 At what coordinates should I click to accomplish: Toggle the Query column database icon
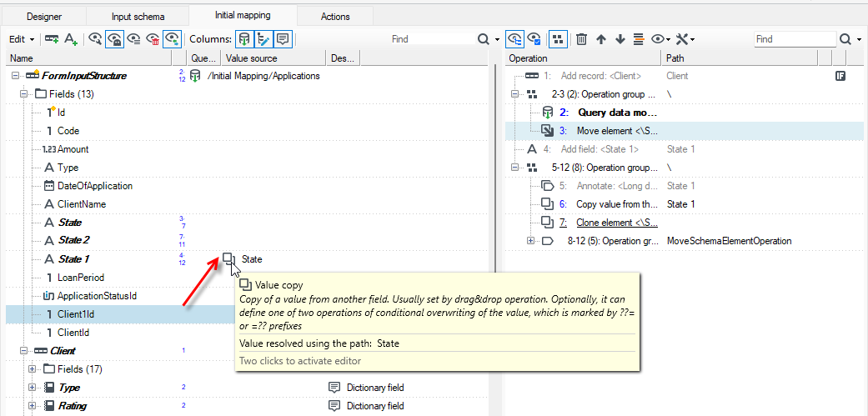point(243,39)
